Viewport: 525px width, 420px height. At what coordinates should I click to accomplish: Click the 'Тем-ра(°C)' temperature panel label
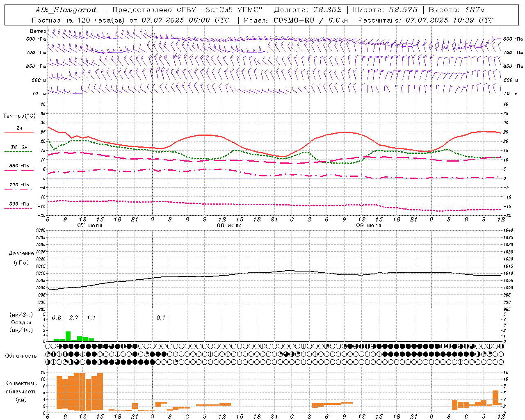coord(19,116)
